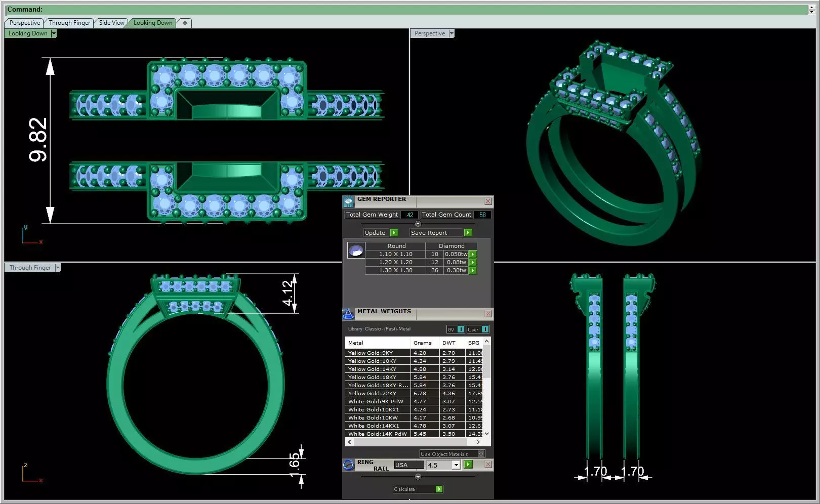Open the Through Finger viewport menu arrow
This screenshot has height=504, width=820.
[58, 268]
